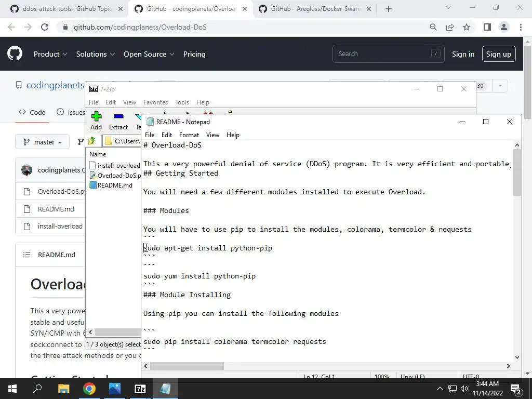Close the ddos-attack-tools tab
The height and width of the screenshot is (399, 532).
click(120, 9)
